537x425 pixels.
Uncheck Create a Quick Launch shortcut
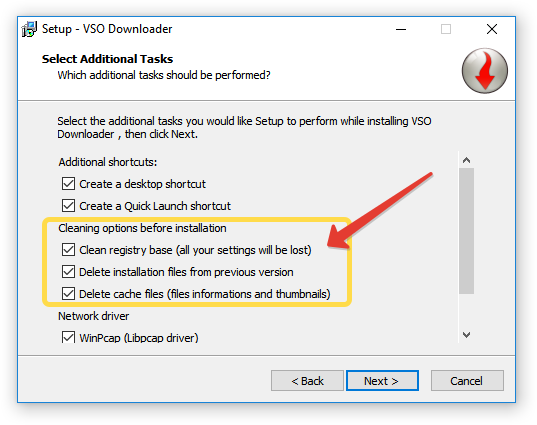[68, 205]
